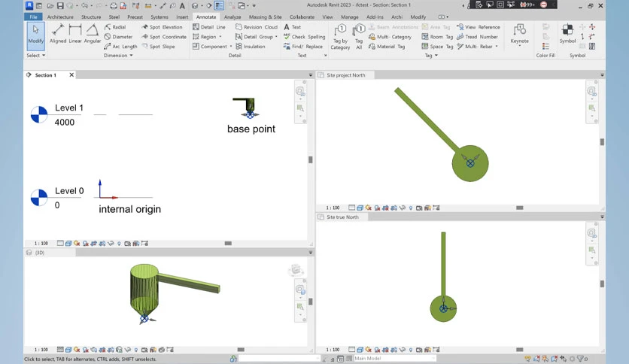629x364 pixels.
Task: Choose Arc Length dimension
Action: (x=120, y=47)
